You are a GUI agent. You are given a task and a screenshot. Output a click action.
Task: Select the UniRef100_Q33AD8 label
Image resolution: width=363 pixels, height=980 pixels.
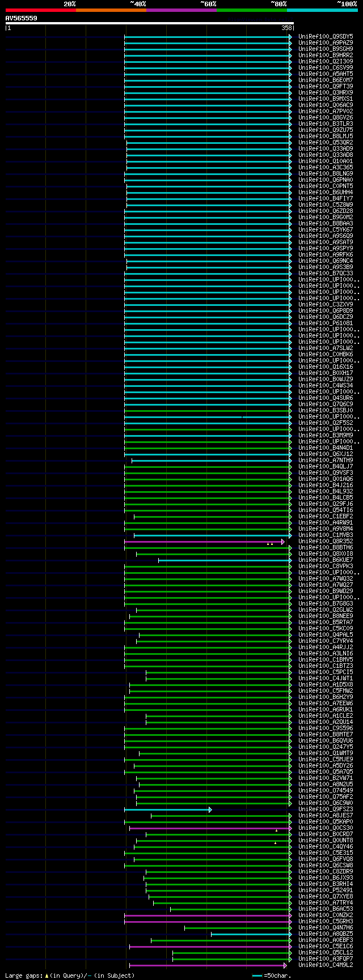click(x=326, y=155)
